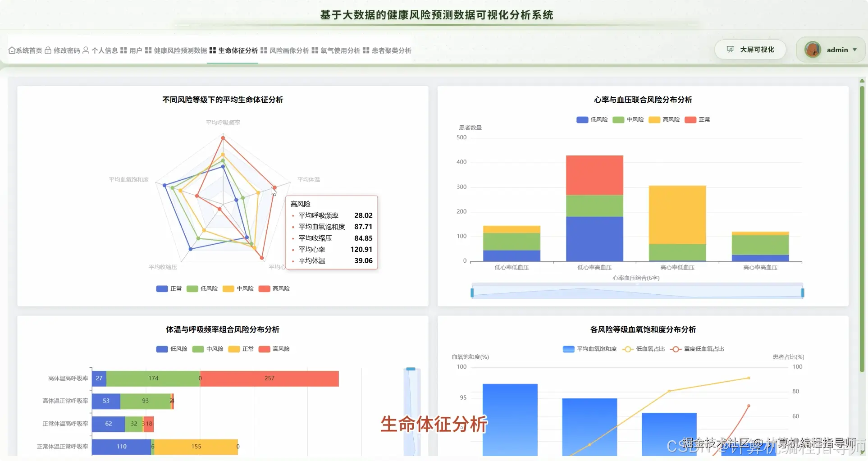868x461 pixels.
Task: Click 高体温高呼吸率 row label
Action: (68, 379)
